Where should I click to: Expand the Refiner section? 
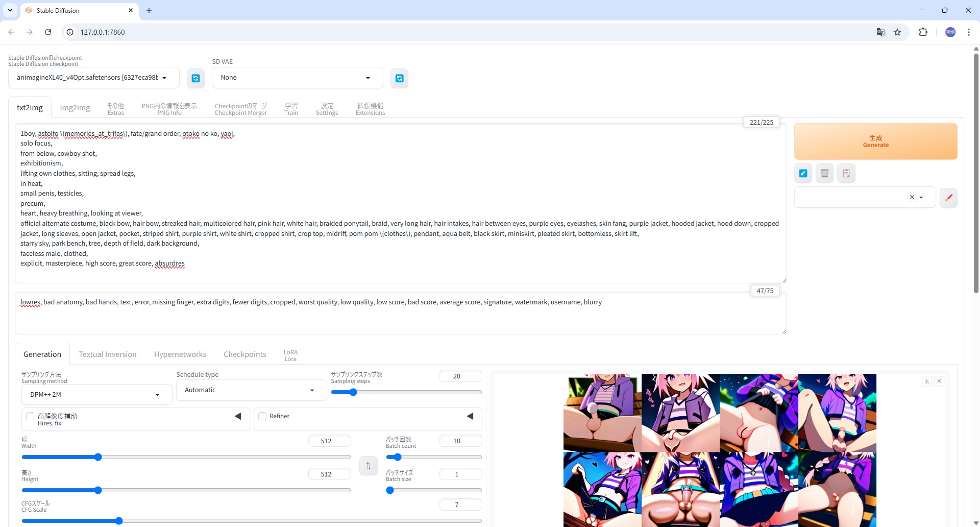[x=470, y=416]
